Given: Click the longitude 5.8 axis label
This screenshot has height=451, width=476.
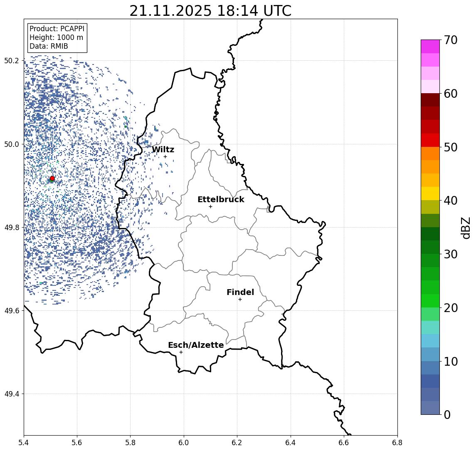Looking at the screenshot, I should coord(131,443).
